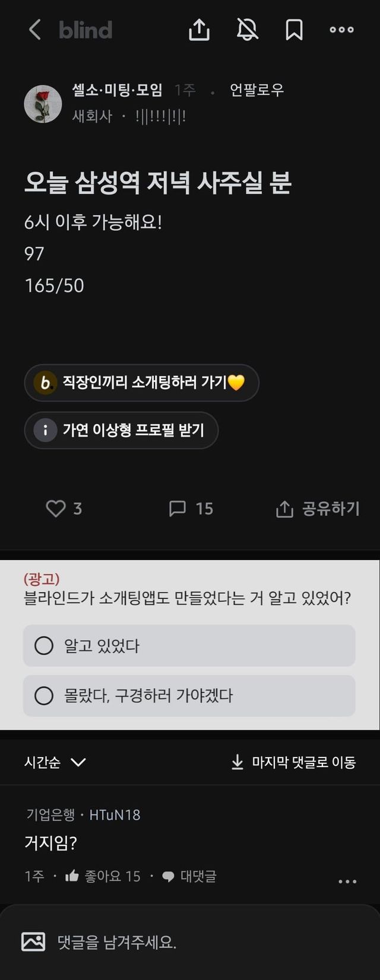The image size is (380, 980).
Task: Tap the back arrow icon
Action: click(35, 30)
